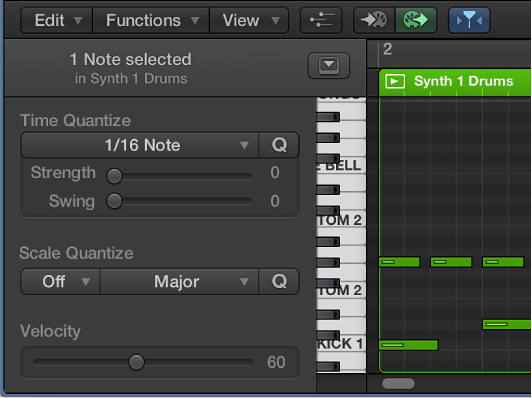Click bar 2 marker in the ruler
The image size is (532, 398).
(387, 49)
